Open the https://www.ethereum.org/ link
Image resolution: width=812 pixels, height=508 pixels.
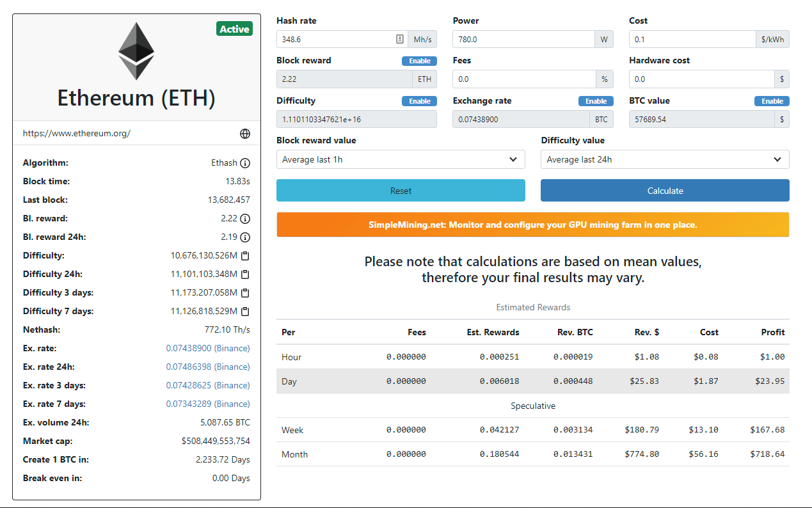pyautogui.click(x=77, y=134)
